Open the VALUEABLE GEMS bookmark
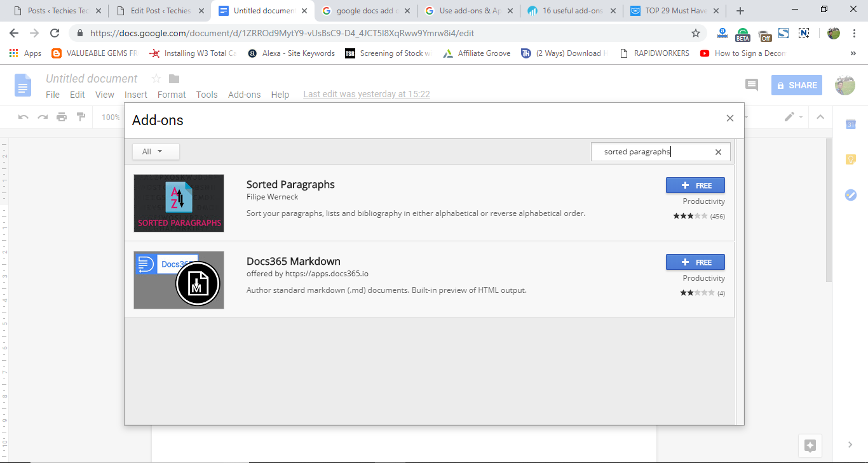Viewport: 868px width, 463px height. tap(95, 53)
